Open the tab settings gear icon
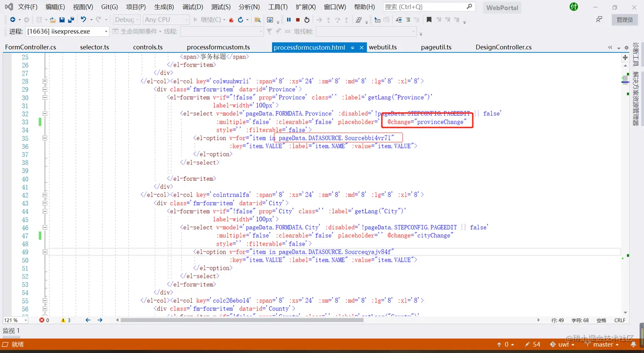 (x=627, y=47)
